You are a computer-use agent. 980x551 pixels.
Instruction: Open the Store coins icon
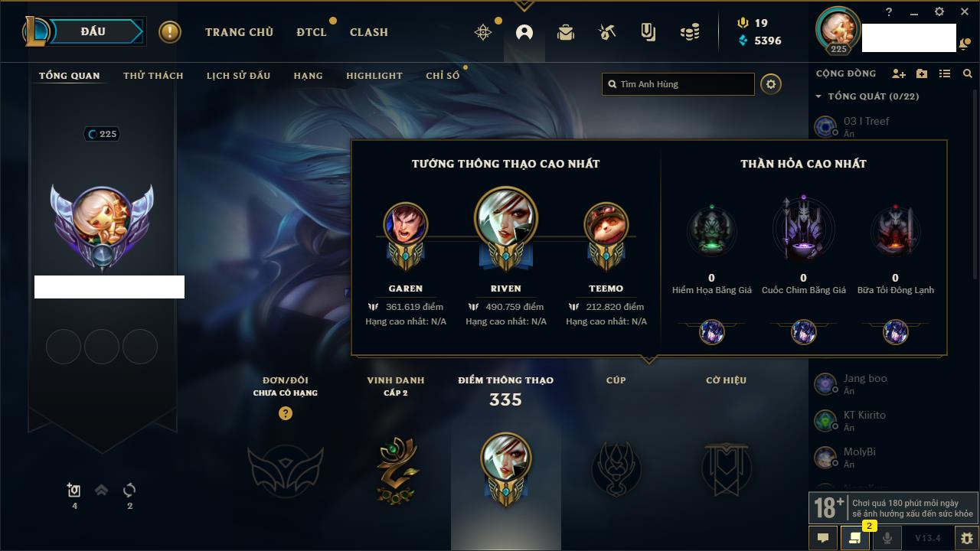[x=690, y=32]
